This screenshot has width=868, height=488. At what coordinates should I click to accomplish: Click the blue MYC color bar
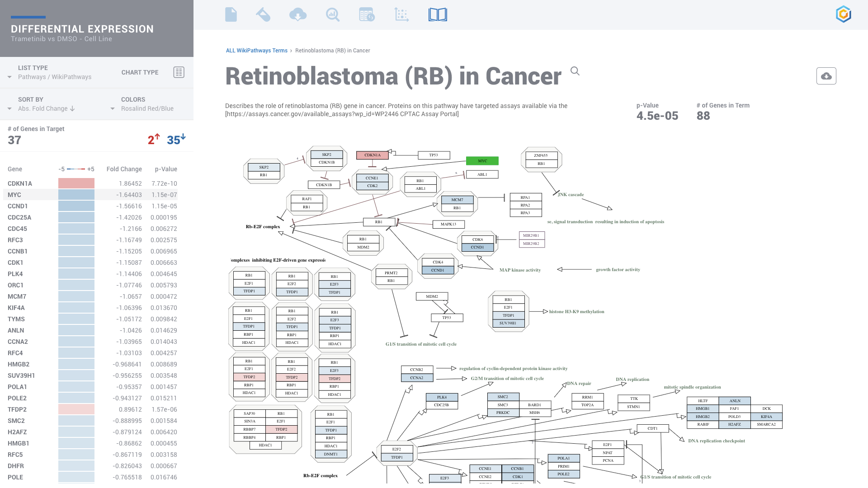pos(76,195)
